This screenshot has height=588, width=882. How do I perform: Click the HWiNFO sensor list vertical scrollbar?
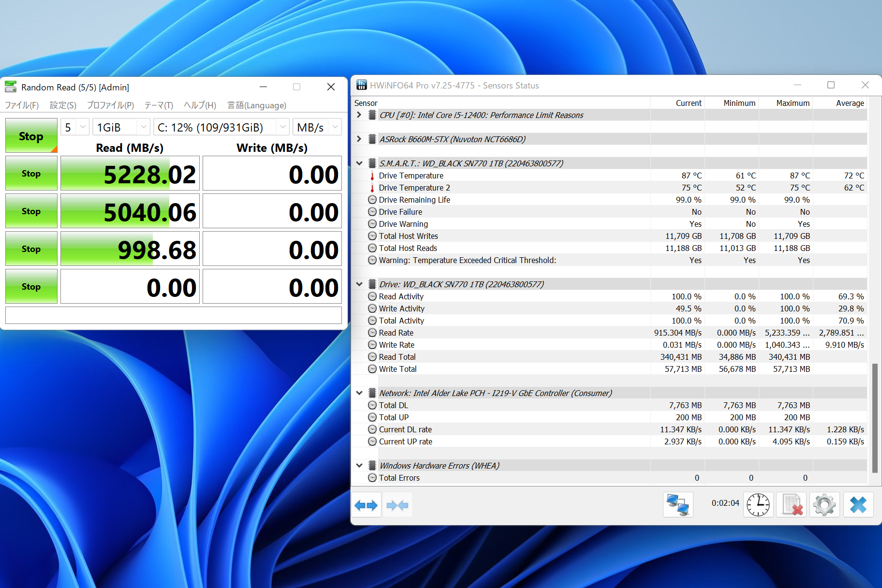874,418
